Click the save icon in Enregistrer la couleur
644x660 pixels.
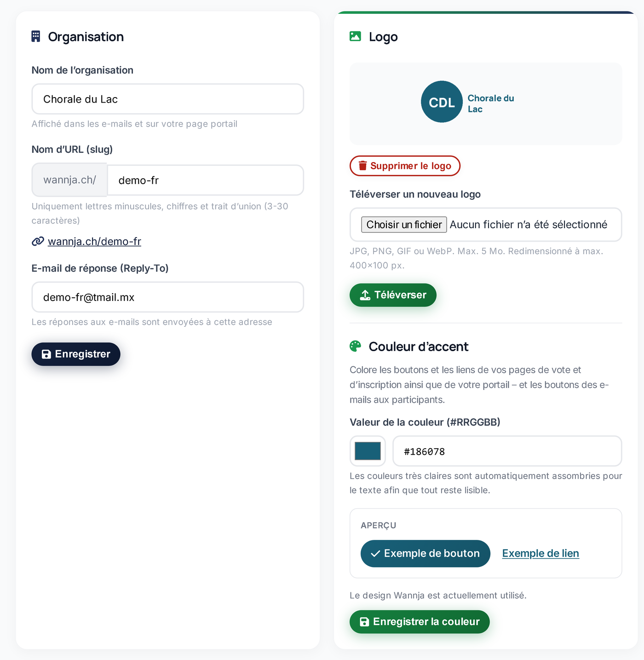click(364, 622)
